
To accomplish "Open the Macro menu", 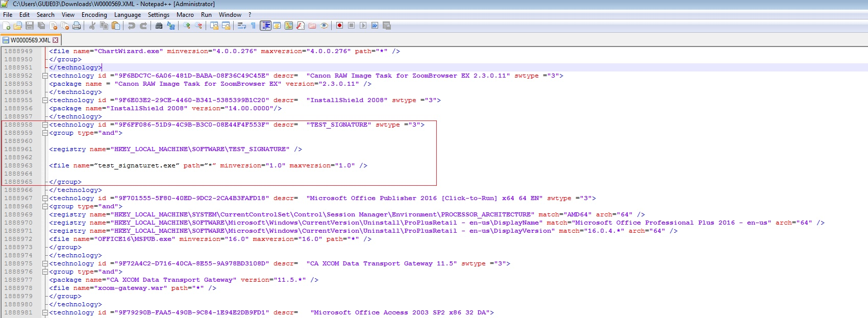I will pyautogui.click(x=185, y=15).
